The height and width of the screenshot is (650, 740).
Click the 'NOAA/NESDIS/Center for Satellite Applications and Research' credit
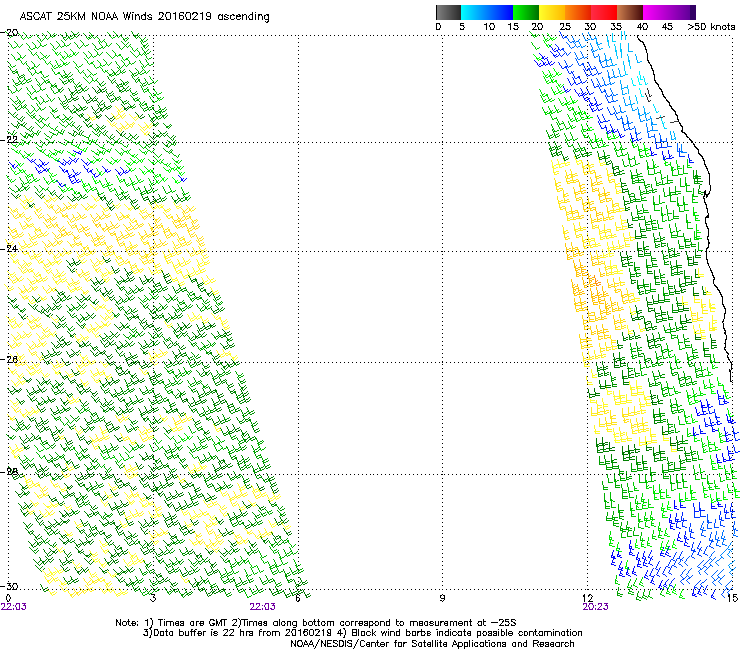point(432,644)
